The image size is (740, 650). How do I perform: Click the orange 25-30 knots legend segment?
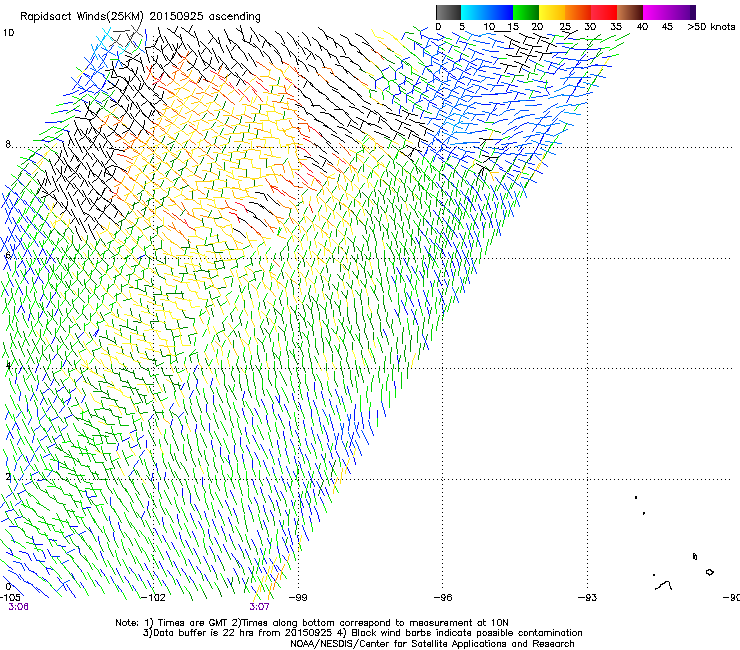pos(578,12)
